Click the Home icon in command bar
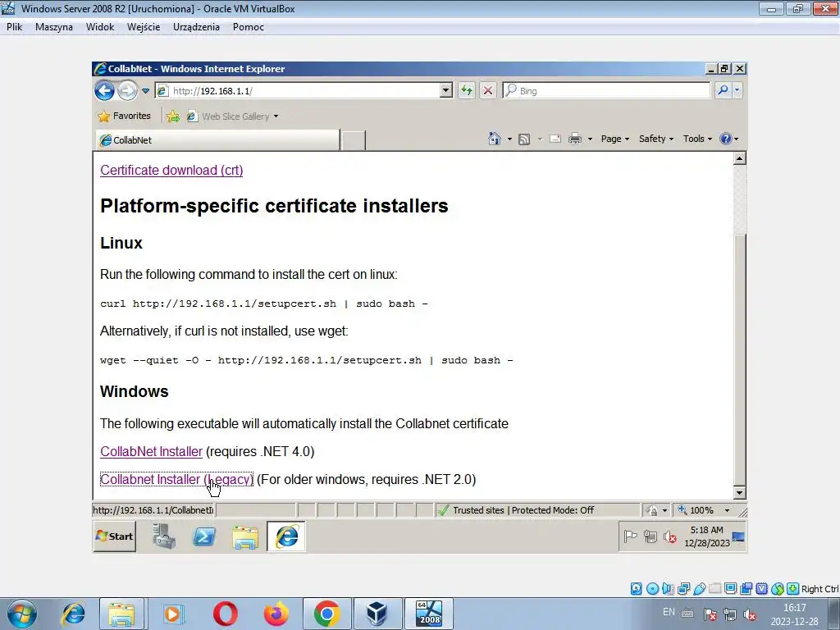840x630 pixels. click(494, 139)
